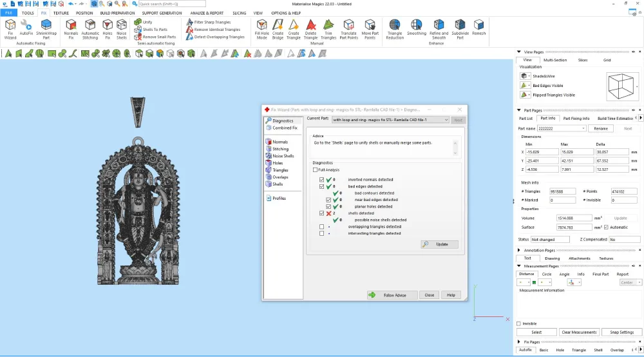The height and width of the screenshot is (357, 644).
Task: Select Move Part Points
Action: point(370,29)
